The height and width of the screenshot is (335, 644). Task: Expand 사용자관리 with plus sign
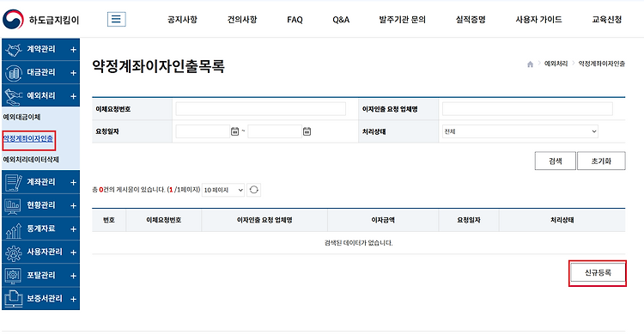coord(73,253)
